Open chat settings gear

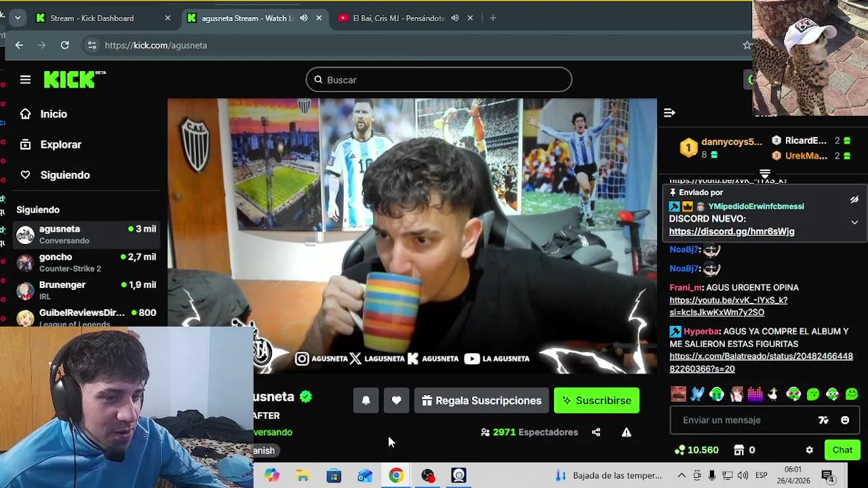pyautogui.click(x=809, y=450)
